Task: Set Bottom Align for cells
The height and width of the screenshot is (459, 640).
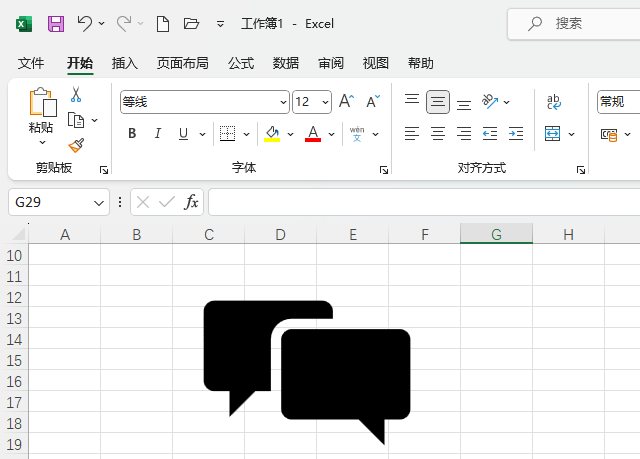Action: coord(464,105)
